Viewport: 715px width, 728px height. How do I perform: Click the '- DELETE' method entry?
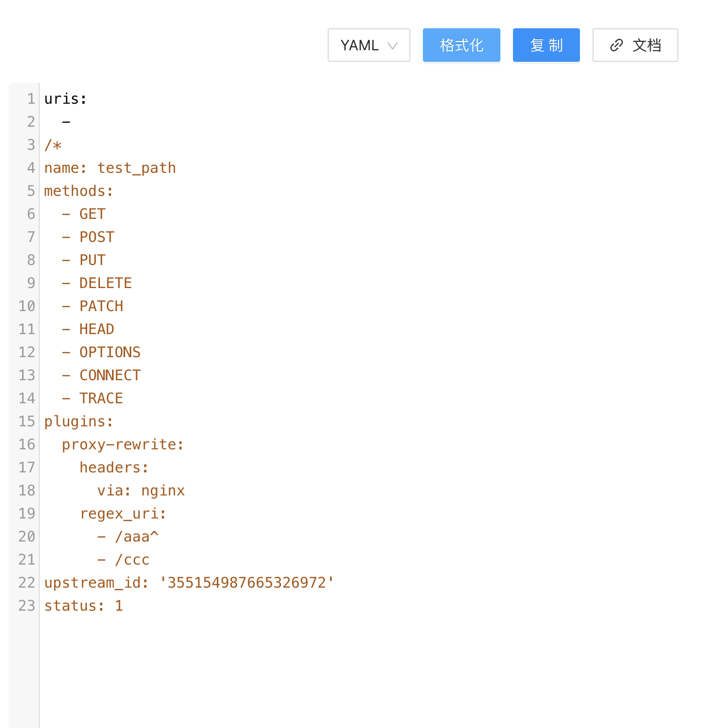click(97, 283)
